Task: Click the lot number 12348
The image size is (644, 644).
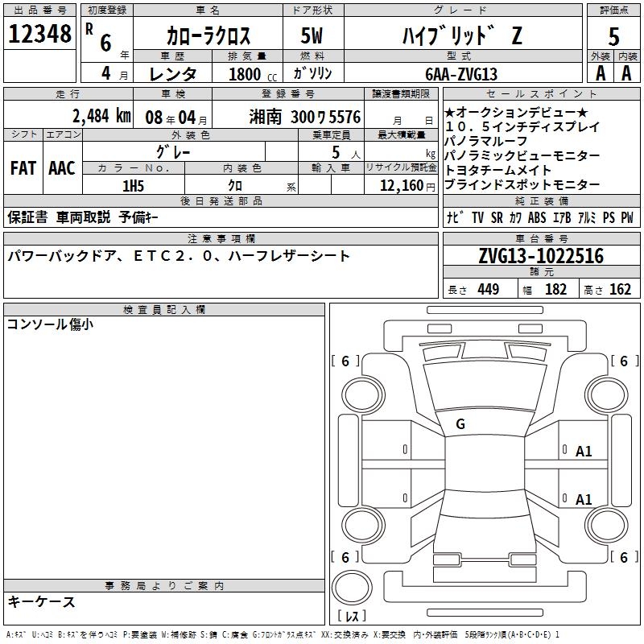Action: coord(39,34)
